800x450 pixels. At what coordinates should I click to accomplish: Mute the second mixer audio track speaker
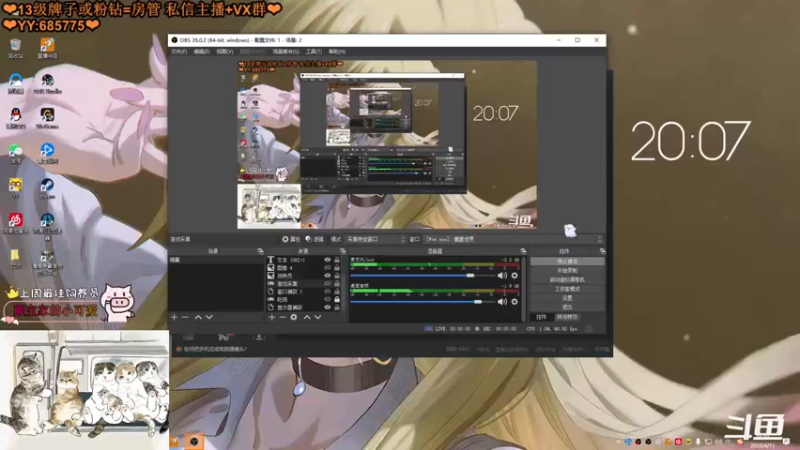pyautogui.click(x=502, y=302)
